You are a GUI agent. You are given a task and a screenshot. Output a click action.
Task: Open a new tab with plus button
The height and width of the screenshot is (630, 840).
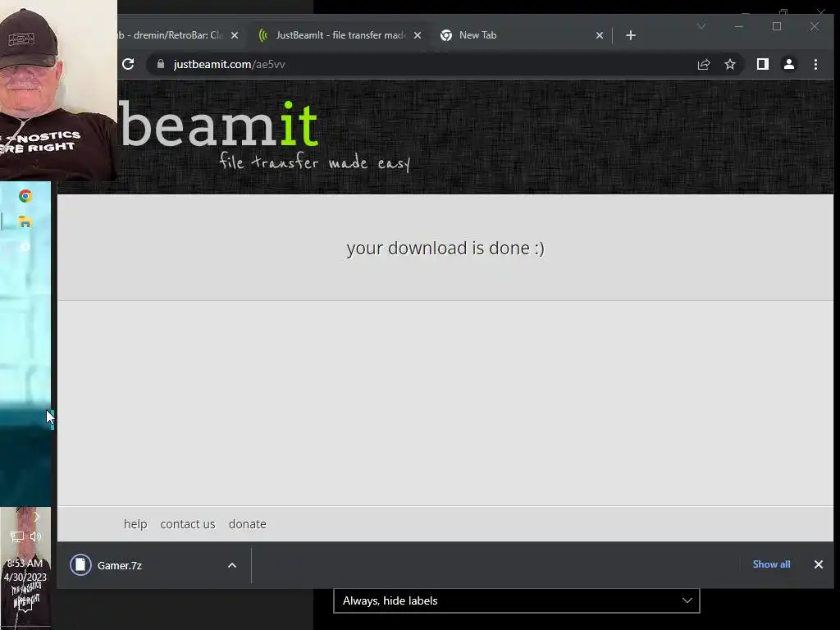(631, 35)
